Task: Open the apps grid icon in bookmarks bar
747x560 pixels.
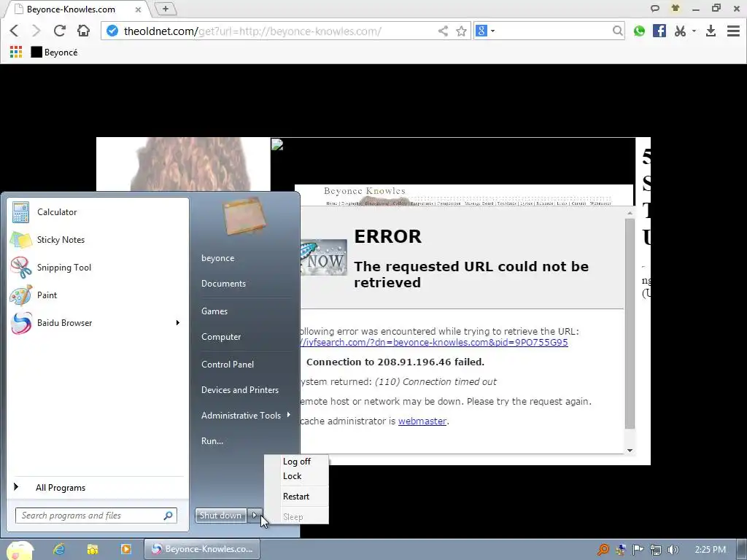Action: point(16,52)
